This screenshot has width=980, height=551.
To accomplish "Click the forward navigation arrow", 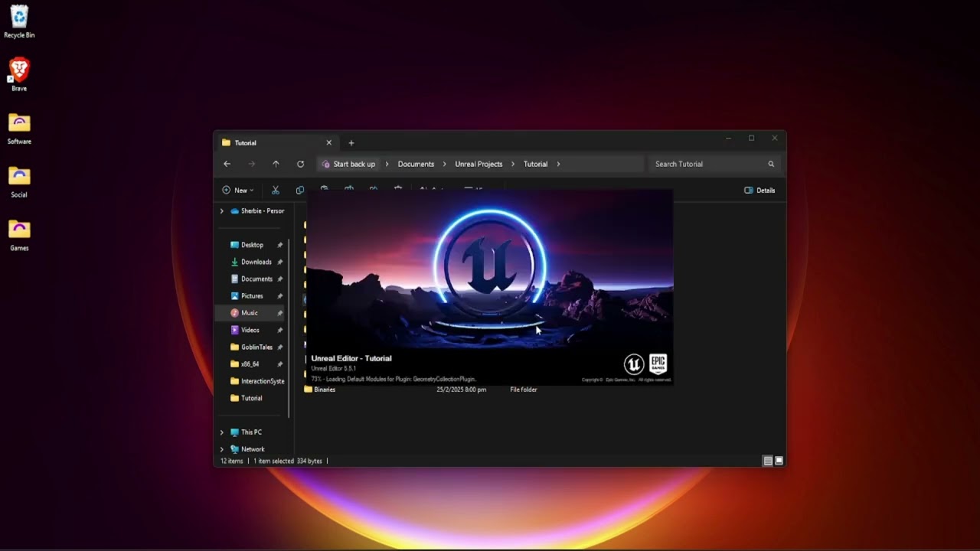I will (251, 164).
